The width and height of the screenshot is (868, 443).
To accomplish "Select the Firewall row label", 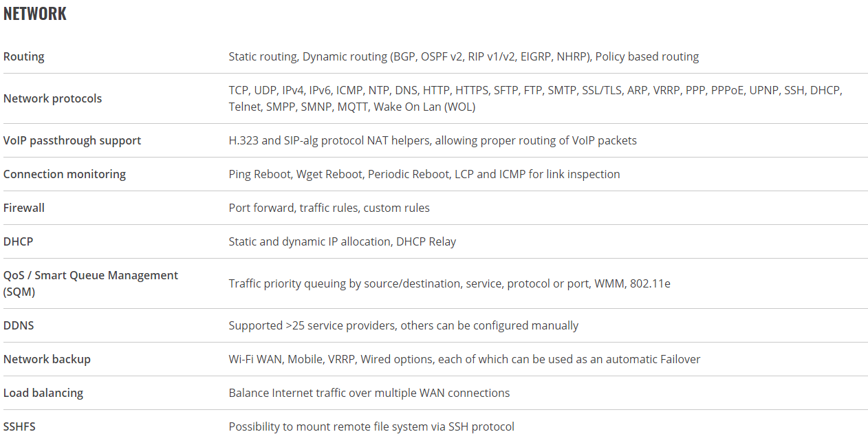I will click(24, 208).
